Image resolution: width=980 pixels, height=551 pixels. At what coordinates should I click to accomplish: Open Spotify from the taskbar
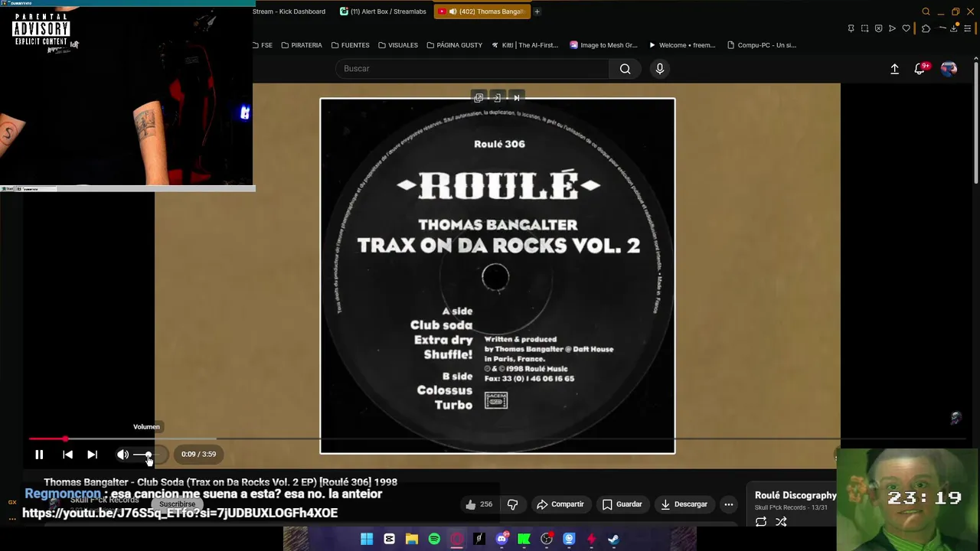434,539
